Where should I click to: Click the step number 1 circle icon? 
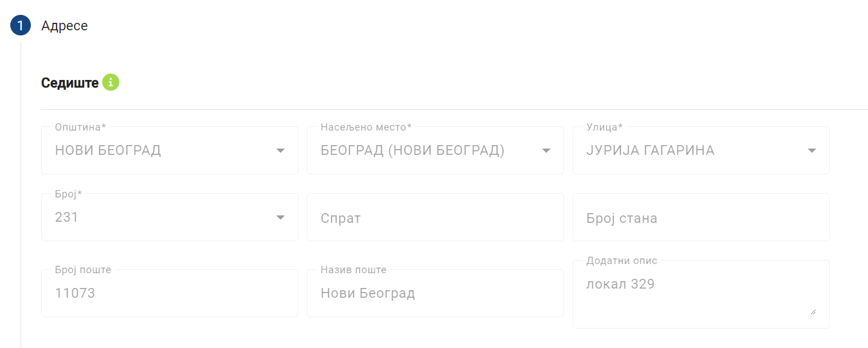coord(20,25)
